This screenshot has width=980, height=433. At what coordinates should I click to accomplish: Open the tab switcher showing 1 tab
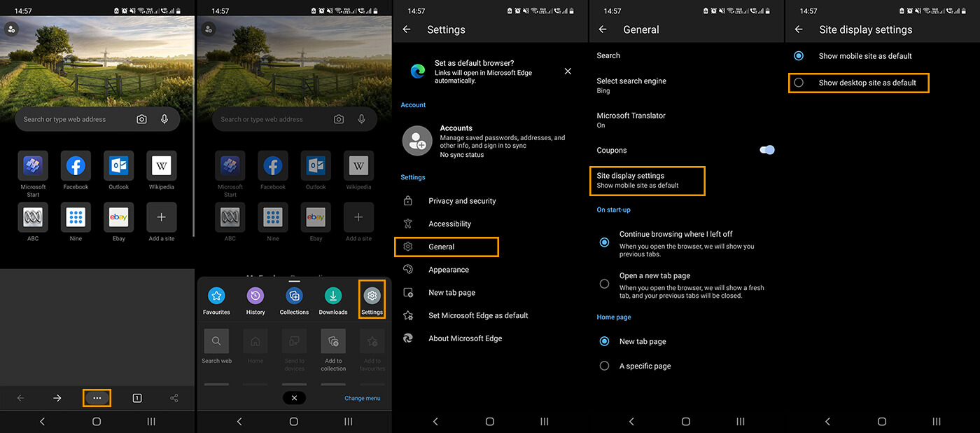click(137, 398)
